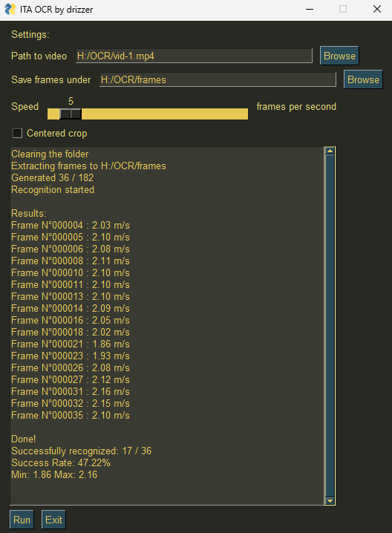Click the 'Recognition started' log line
This screenshot has width=392, height=533.
tap(53, 190)
